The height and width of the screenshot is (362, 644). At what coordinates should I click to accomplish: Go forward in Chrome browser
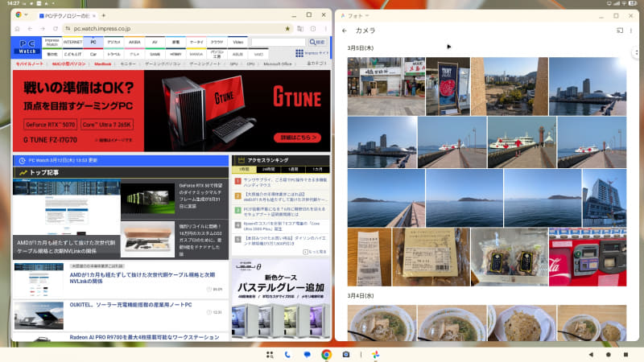(43, 29)
